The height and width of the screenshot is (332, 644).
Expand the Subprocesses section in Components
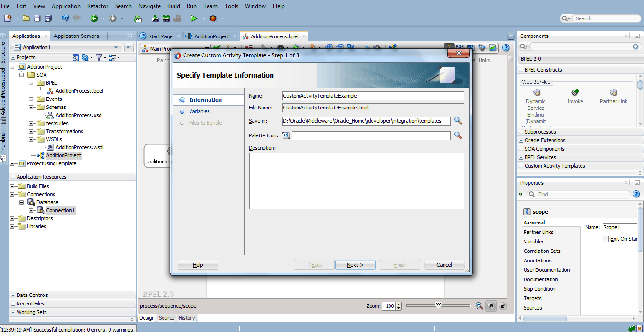(x=521, y=132)
